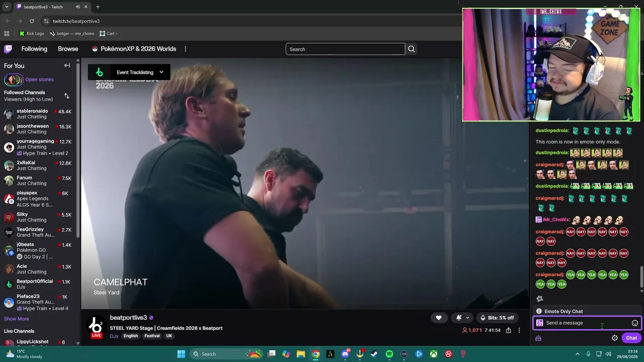Open the beatportlive3 channel avatar

click(x=97, y=324)
